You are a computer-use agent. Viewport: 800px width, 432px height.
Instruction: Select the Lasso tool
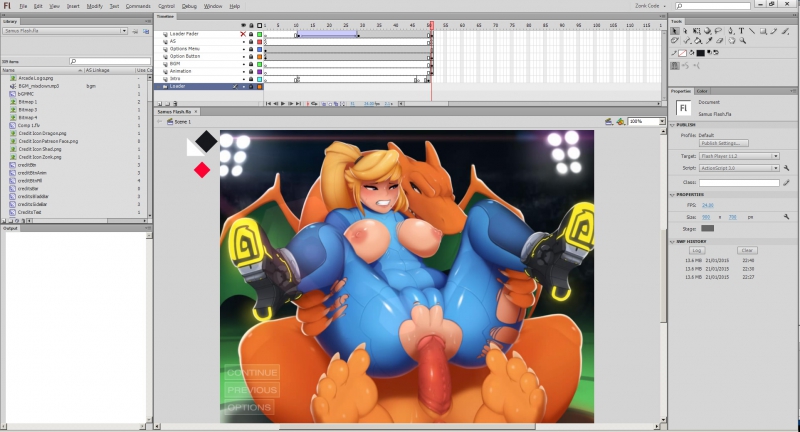(718, 31)
